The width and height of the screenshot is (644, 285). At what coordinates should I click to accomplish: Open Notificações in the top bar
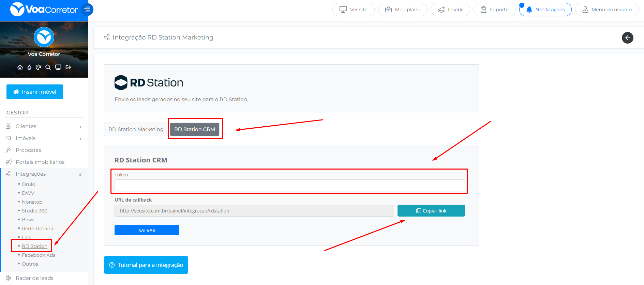[x=545, y=10]
